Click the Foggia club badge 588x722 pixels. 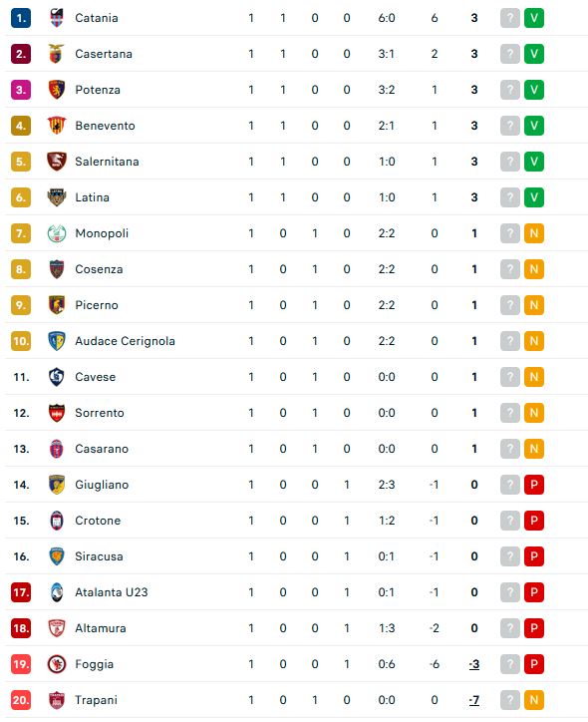57,664
